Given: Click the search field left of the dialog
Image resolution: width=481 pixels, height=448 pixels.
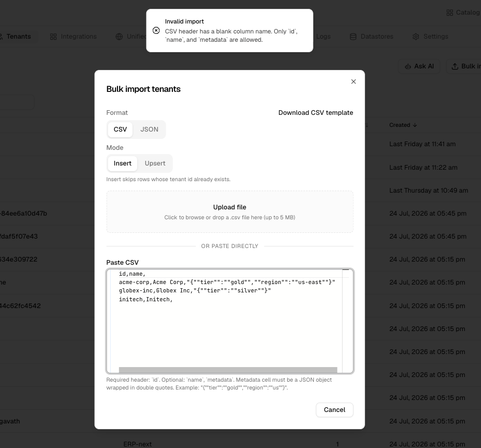Looking at the screenshot, I should click(17, 102).
